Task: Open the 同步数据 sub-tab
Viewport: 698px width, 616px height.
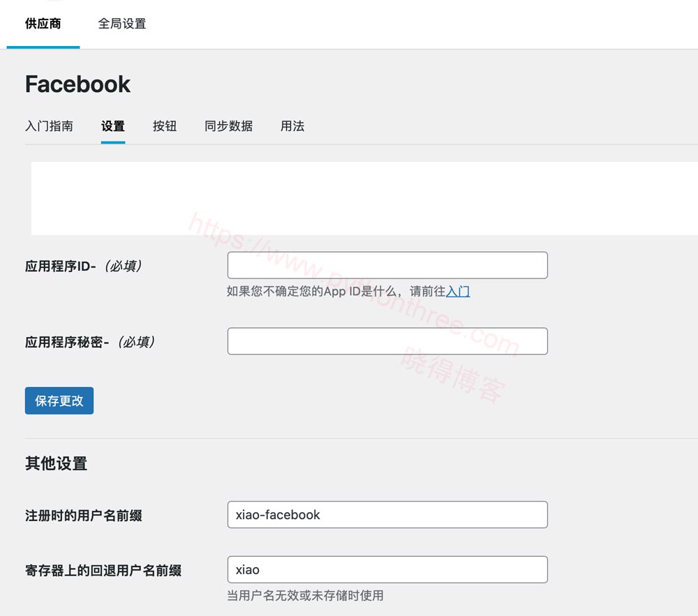Action: point(229,126)
